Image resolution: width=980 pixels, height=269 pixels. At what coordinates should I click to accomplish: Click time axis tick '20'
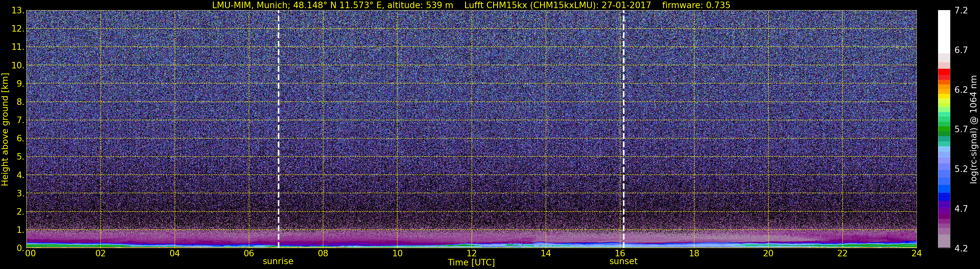tap(768, 253)
